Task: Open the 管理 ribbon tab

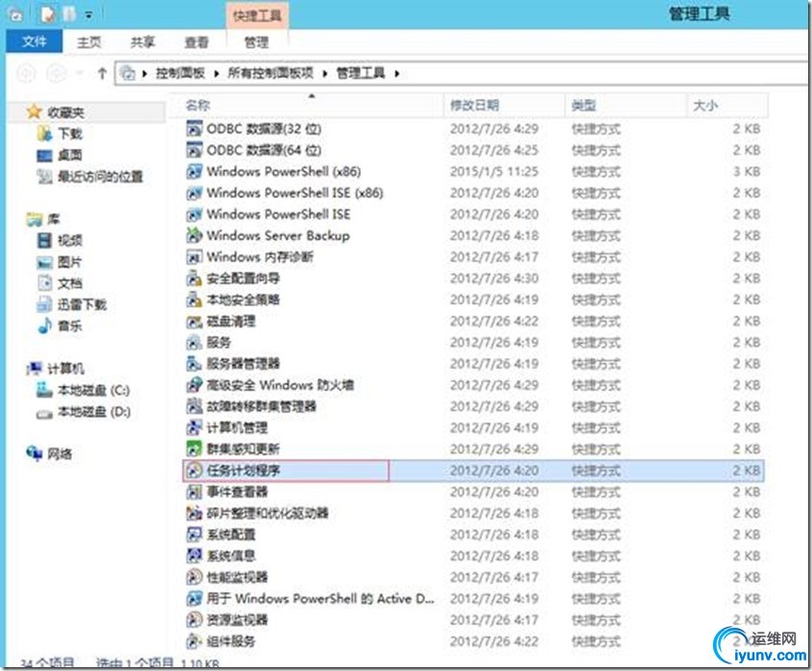Action: click(257, 42)
